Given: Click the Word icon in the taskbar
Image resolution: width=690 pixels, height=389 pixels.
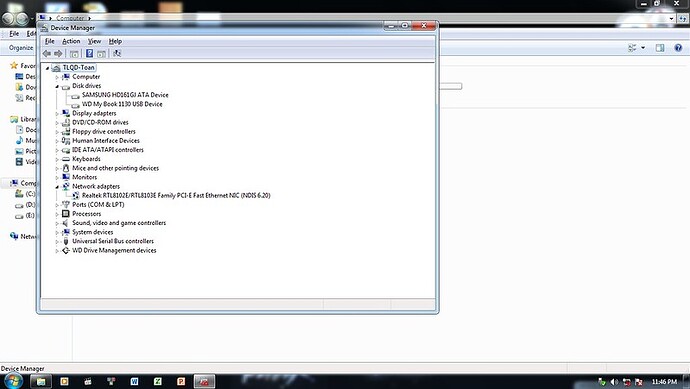Looking at the screenshot, I should [x=134, y=381].
